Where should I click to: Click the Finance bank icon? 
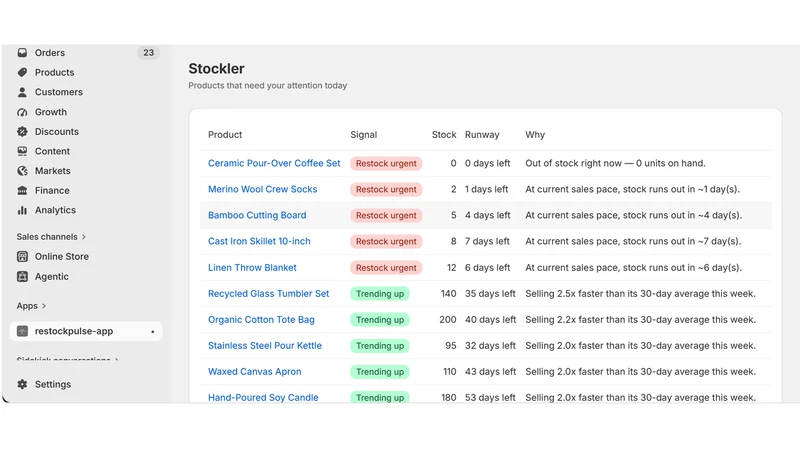(x=22, y=190)
